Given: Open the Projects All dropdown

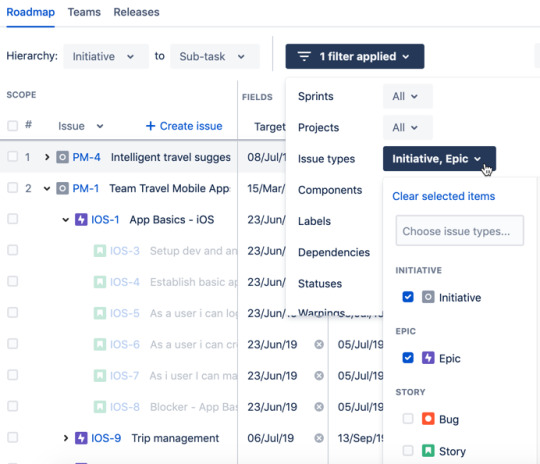Looking at the screenshot, I should [x=408, y=128].
